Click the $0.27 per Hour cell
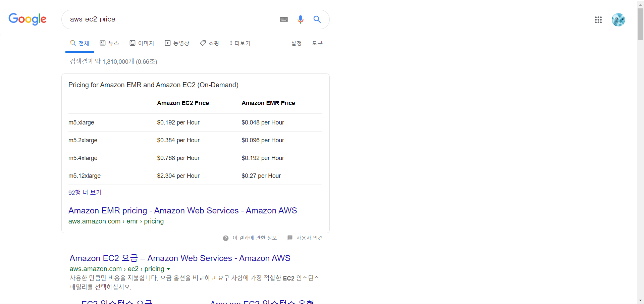Screen dimensions: 644x304 click(261, 176)
